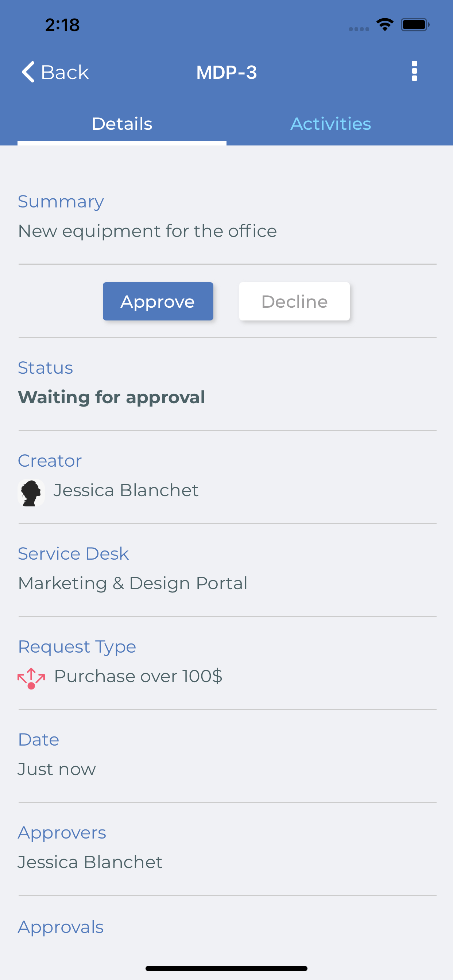Image resolution: width=453 pixels, height=980 pixels.
Task: Tap the Back label text
Action: point(65,72)
